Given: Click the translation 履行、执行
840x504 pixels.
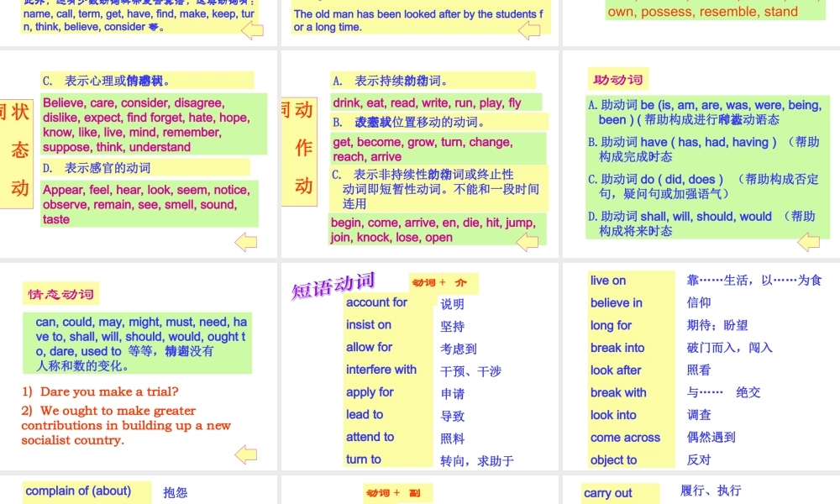Looking at the screenshot, I should point(711,491).
